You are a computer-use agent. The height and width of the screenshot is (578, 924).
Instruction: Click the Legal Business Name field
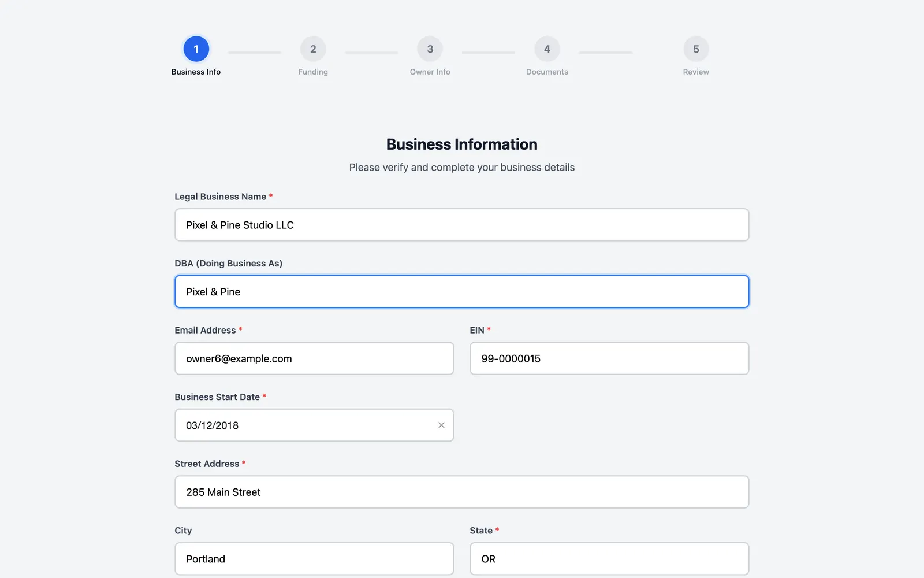(x=462, y=225)
